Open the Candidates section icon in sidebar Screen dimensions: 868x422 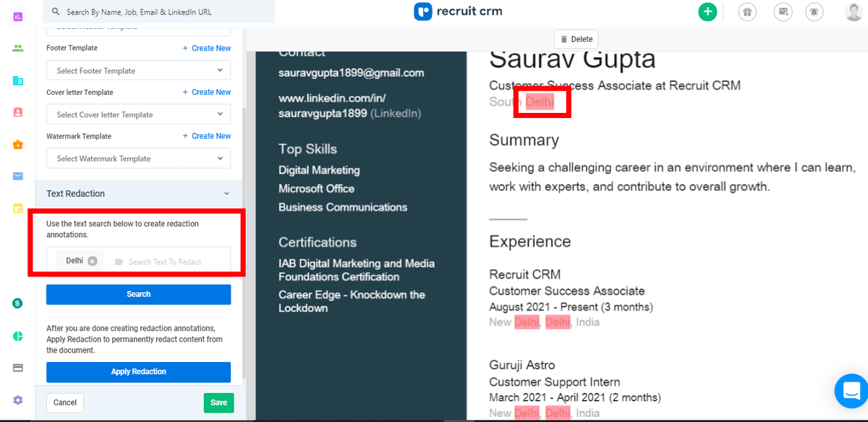pos(17,112)
